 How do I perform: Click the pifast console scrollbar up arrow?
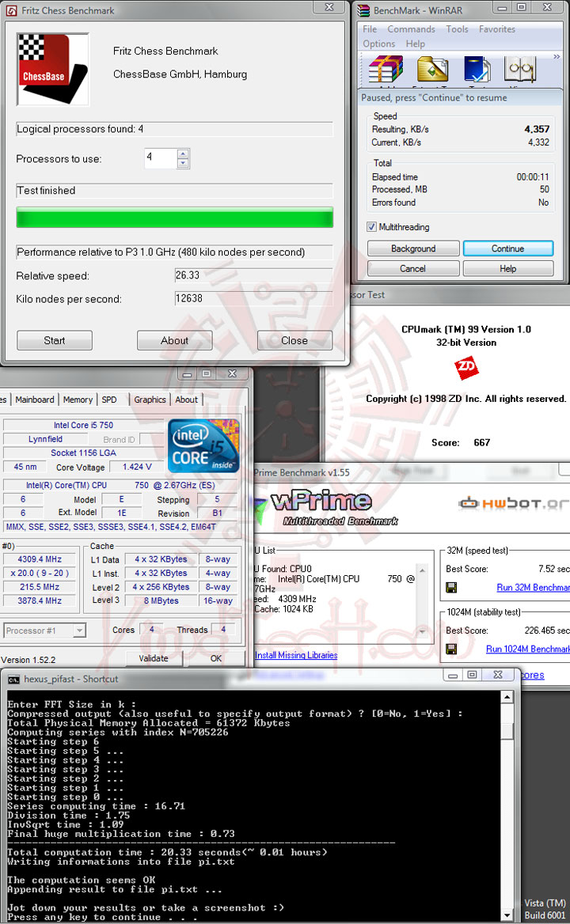point(507,697)
